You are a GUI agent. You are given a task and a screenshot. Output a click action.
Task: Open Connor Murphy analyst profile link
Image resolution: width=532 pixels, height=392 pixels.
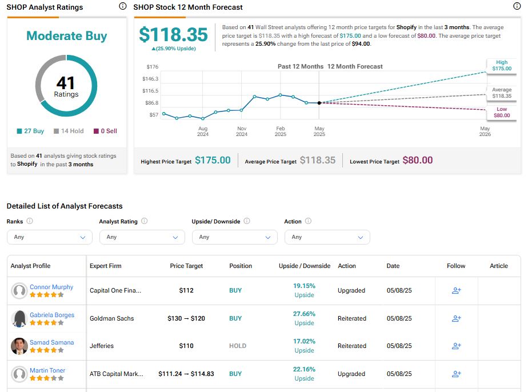coord(51,287)
